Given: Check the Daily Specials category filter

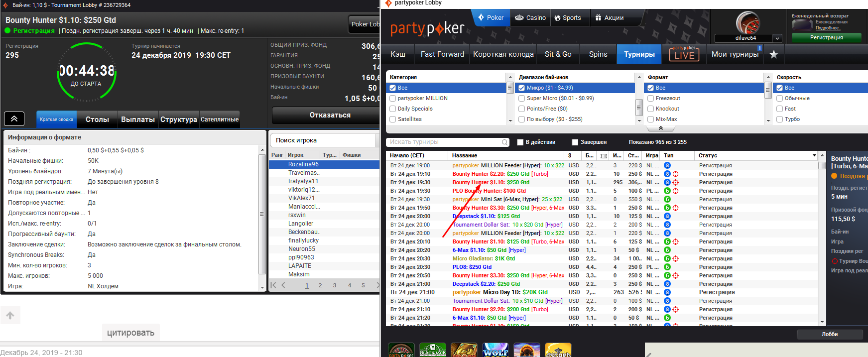Looking at the screenshot, I should tap(393, 109).
